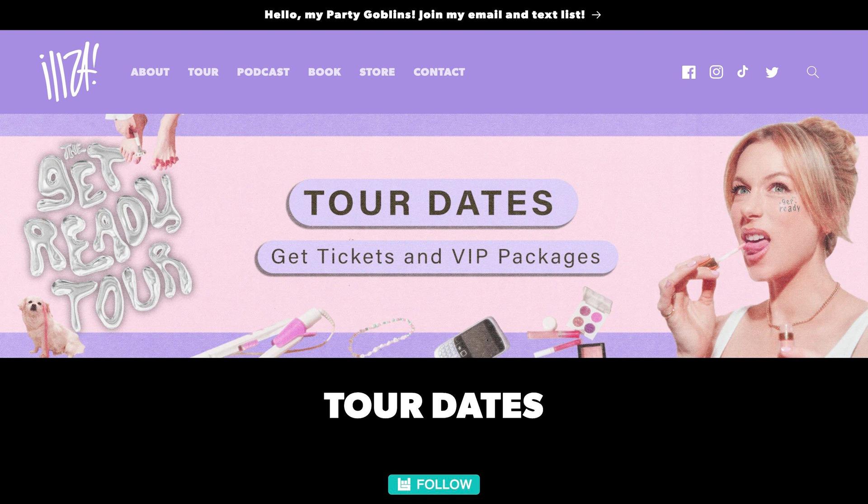
Task: Open the Facebook social icon
Action: click(689, 72)
